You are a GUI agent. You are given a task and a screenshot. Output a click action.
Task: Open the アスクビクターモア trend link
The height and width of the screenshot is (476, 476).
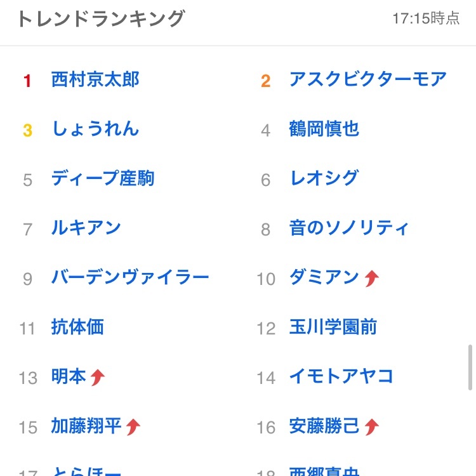pos(367,79)
